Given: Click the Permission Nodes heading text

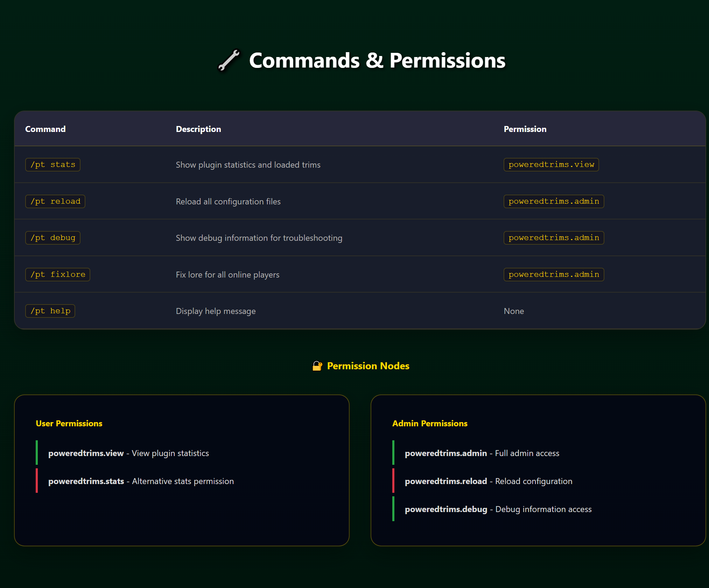Looking at the screenshot, I should pos(368,366).
